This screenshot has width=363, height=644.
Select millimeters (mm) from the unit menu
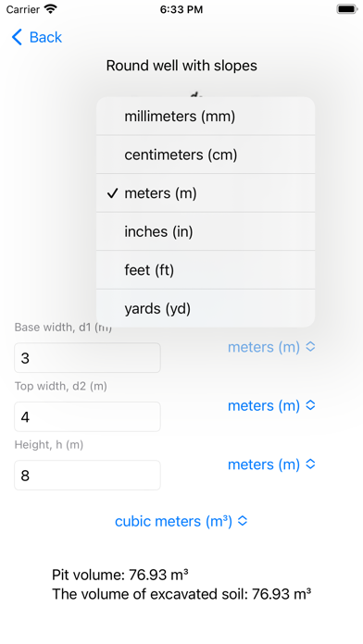pos(206,117)
